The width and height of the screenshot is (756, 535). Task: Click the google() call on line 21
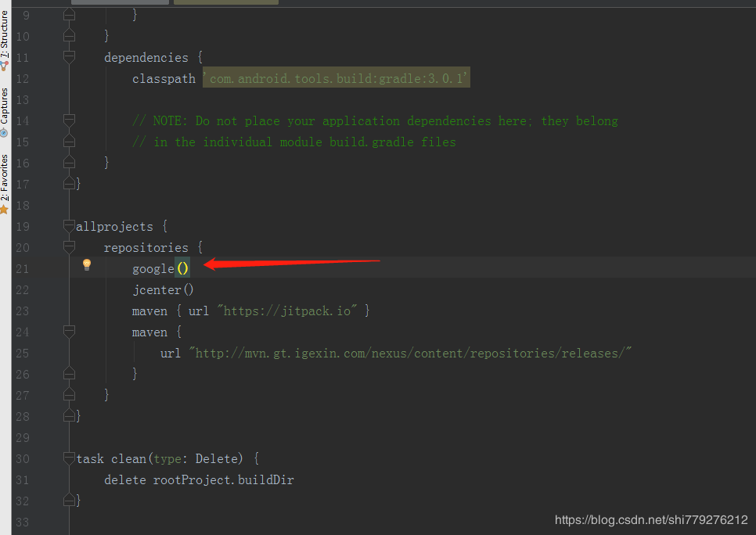coord(160,268)
